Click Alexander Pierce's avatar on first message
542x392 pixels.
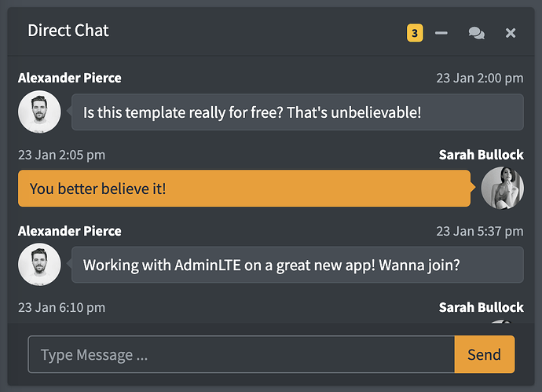click(x=39, y=112)
